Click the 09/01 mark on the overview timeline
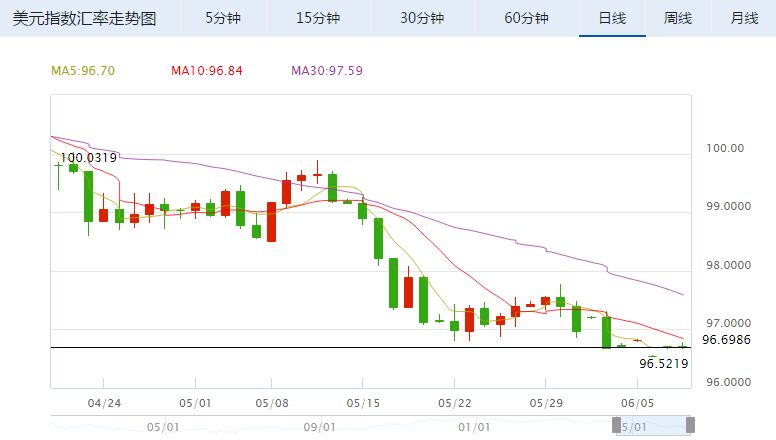This screenshot has height=440, width=776. [x=318, y=427]
